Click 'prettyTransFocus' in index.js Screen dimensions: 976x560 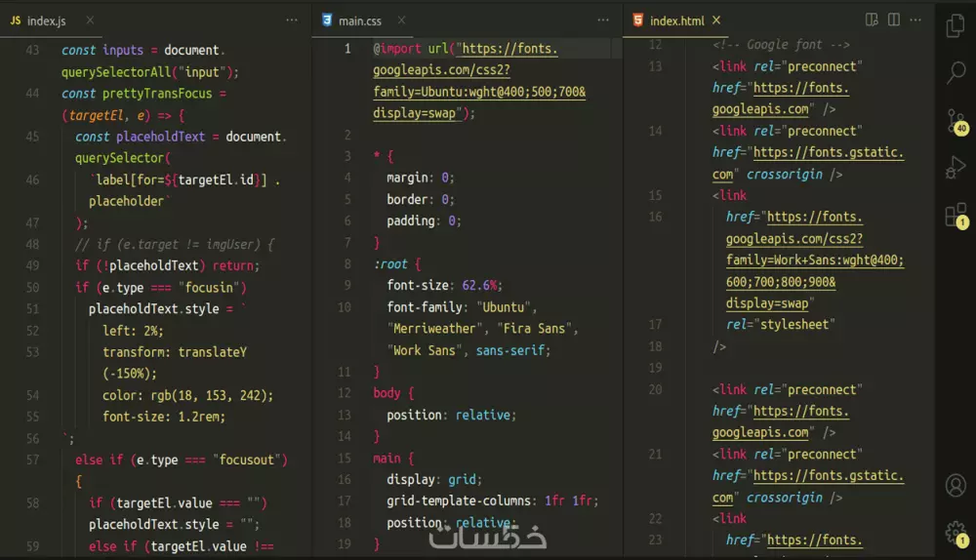(157, 94)
